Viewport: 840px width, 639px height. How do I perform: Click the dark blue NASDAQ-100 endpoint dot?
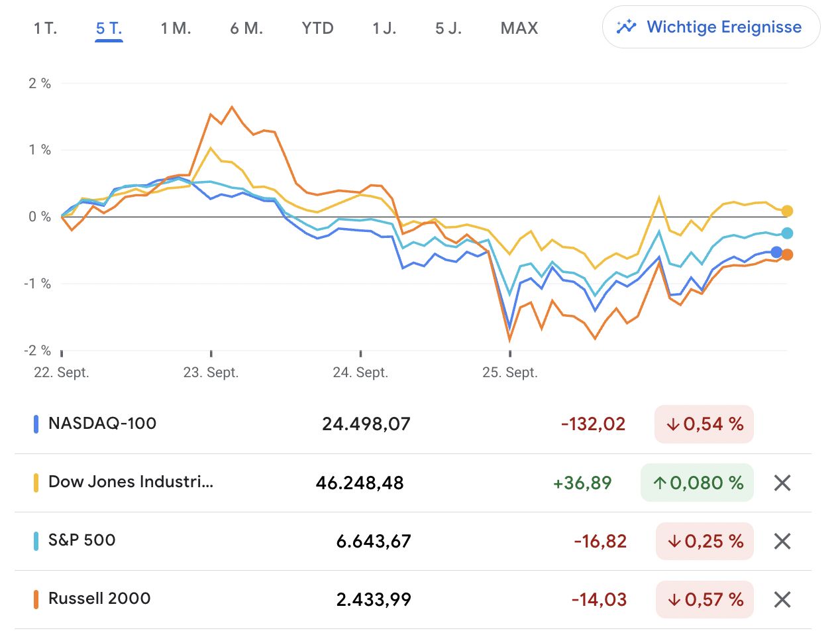tap(776, 253)
